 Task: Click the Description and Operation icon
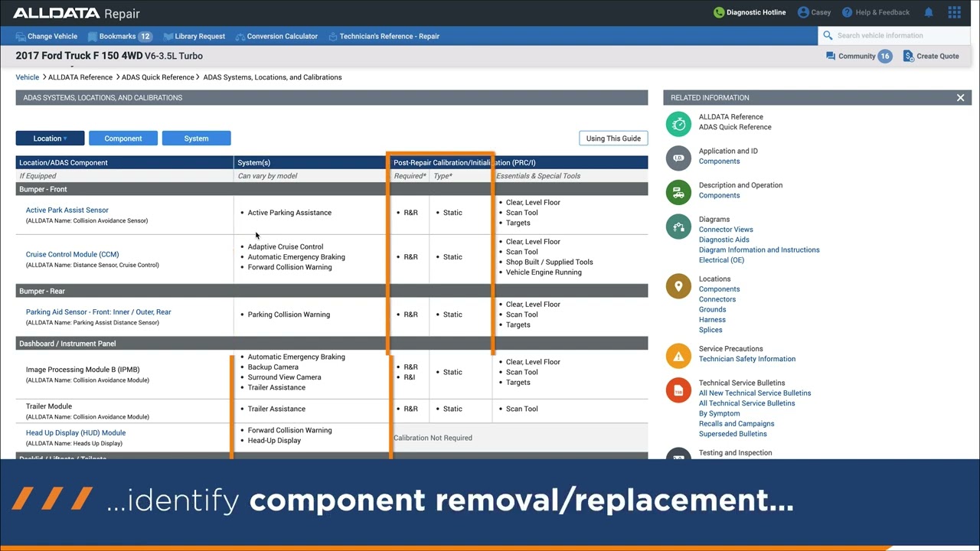click(678, 192)
